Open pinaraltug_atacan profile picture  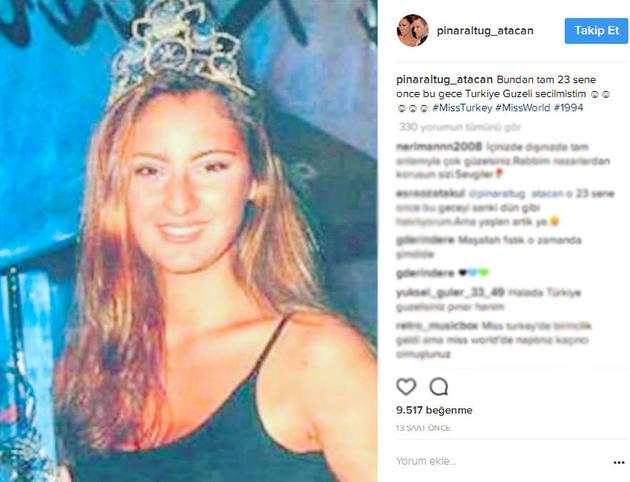coord(413,31)
